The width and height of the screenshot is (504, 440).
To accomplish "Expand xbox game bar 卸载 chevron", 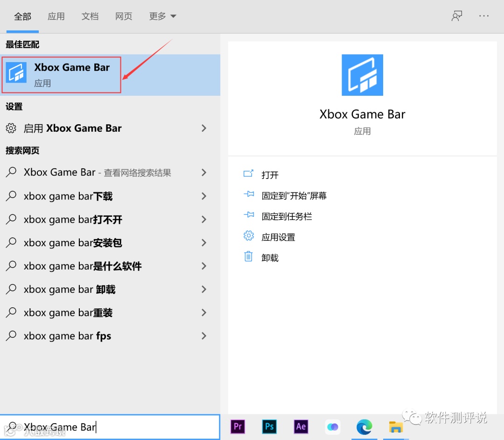I will tap(204, 289).
